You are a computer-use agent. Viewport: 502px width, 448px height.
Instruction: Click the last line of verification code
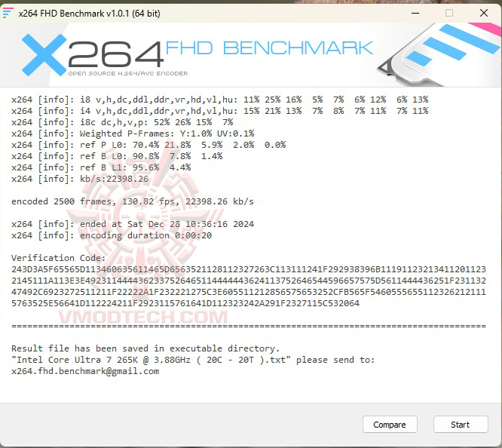pos(185,303)
